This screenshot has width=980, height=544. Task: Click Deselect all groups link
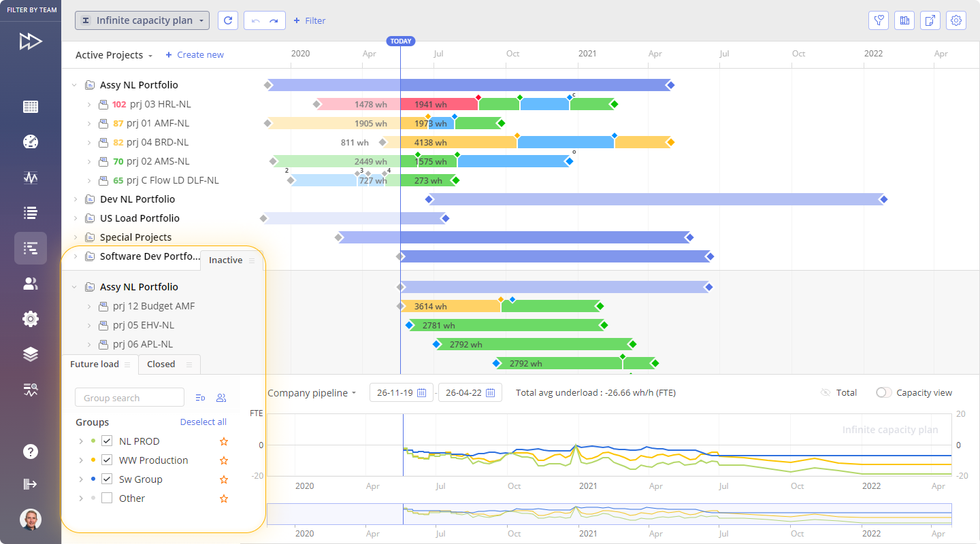point(203,422)
